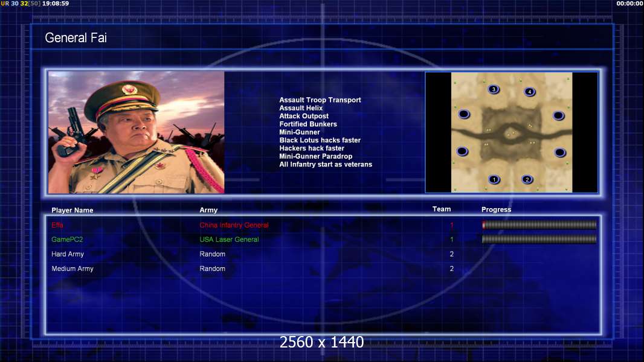The width and height of the screenshot is (644, 362).
Task: Pick the empty start marker below position 3
Action: click(464, 114)
